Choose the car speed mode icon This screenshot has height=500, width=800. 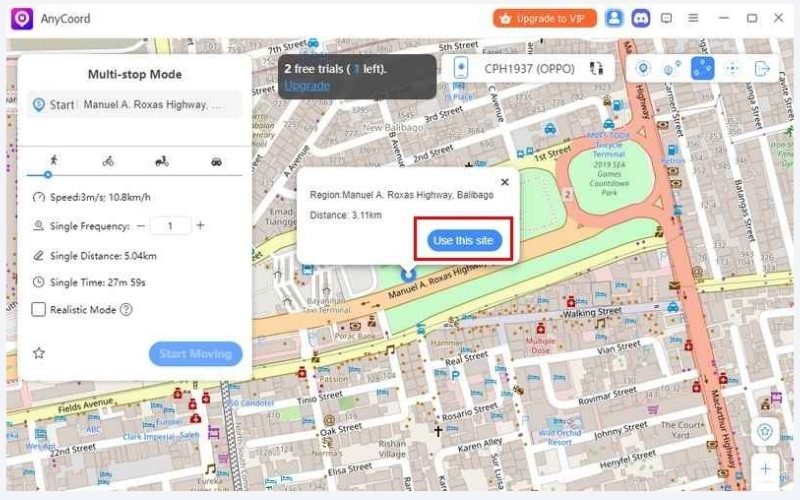click(216, 161)
